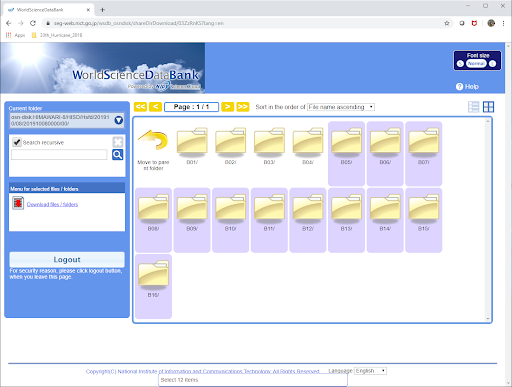Click the WorldScienceDataBank logo banner
Screen dimensions: 512x387
tap(103, 68)
